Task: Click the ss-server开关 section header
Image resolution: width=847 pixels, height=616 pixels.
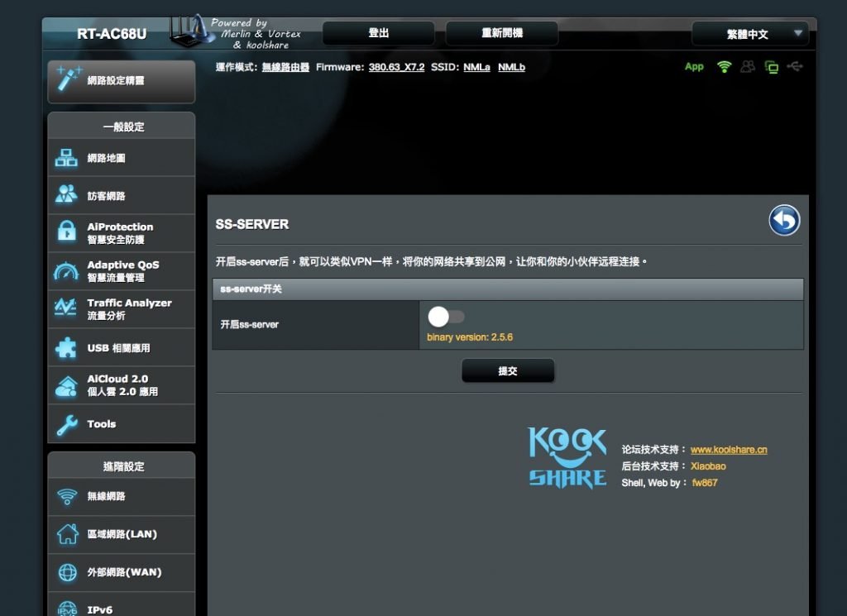Action: (508, 289)
